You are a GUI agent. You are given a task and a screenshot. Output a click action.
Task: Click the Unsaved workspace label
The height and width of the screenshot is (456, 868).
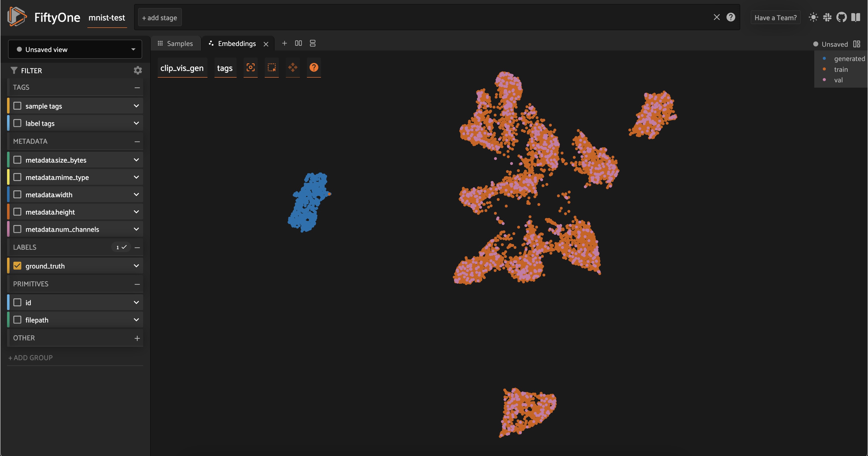835,44
